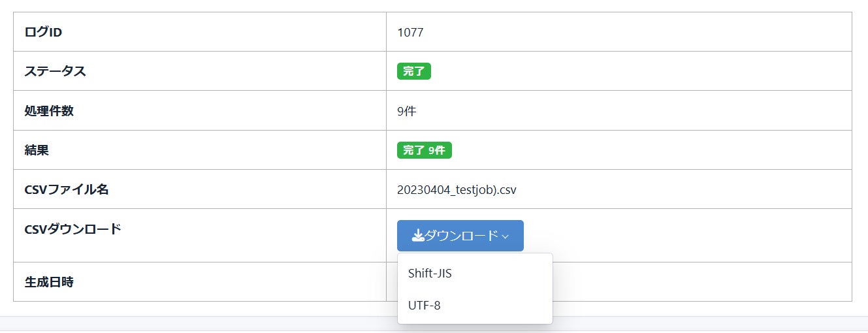Click the CSVダウンロード row label

click(72, 229)
